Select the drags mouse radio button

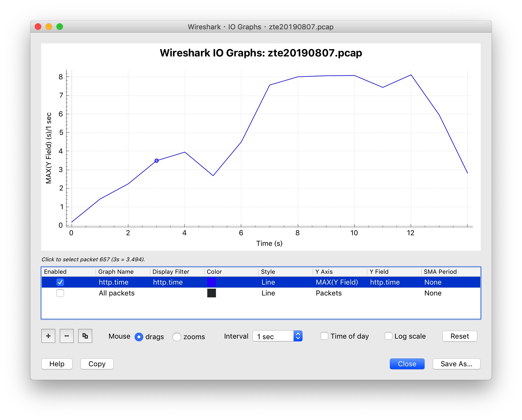point(139,337)
